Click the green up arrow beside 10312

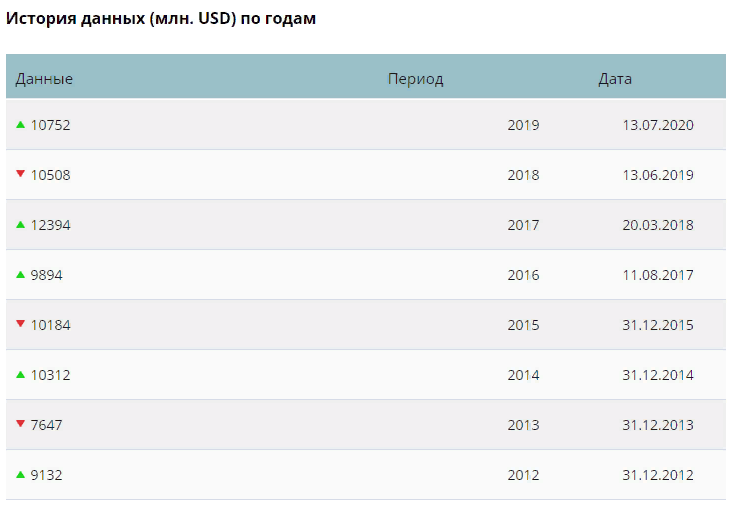(x=20, y=375)
